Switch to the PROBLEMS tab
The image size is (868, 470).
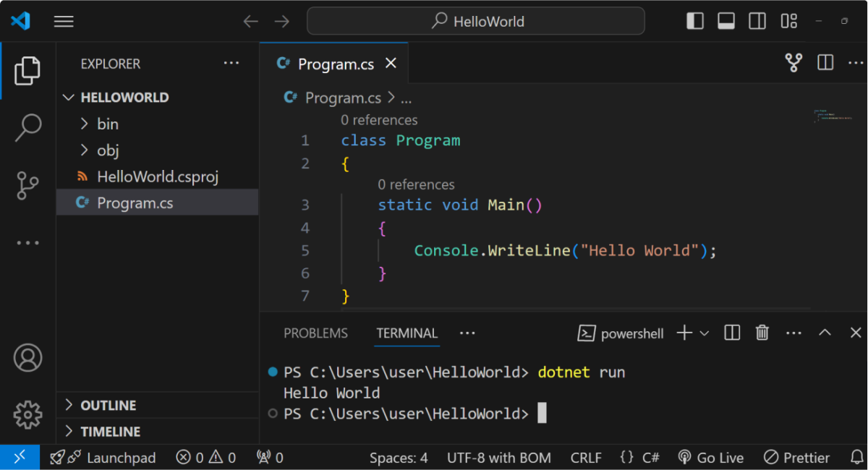(315, 333)
